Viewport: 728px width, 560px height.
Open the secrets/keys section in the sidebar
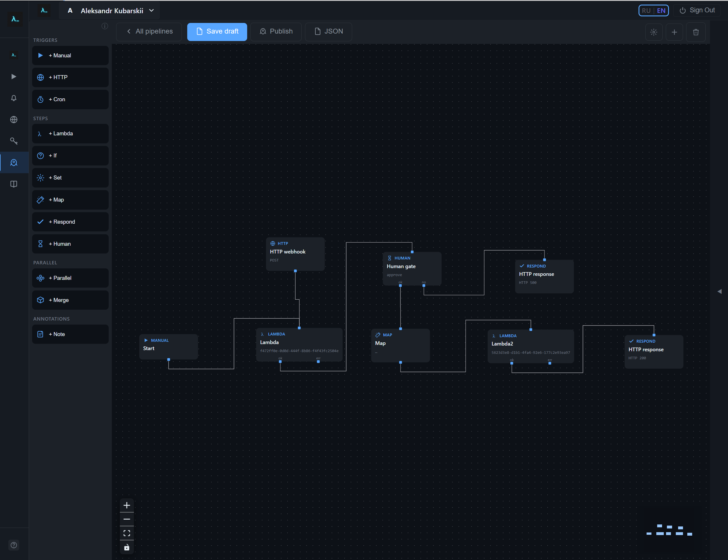click(x=14, y=141)
